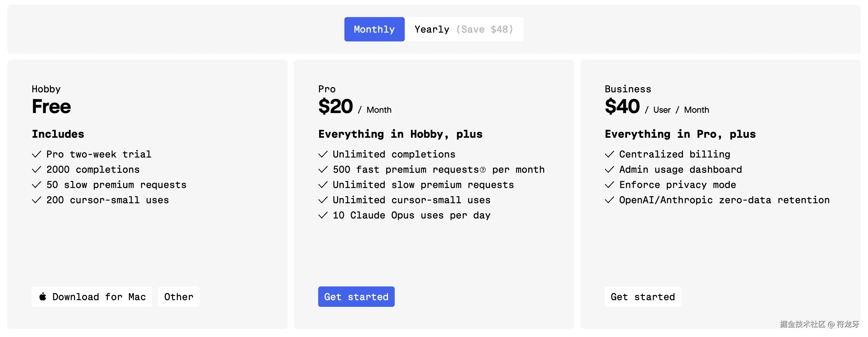Click the checkmark next to "200 cursor-small uses"
Image resolution: width=868 pixels, height=337 pixels.
pyautogui.click(x=36, y=200)
